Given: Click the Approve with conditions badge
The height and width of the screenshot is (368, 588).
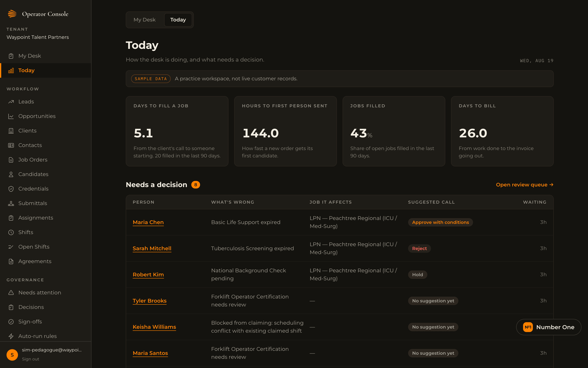Looking at the screenshot, I should (440, 222).
